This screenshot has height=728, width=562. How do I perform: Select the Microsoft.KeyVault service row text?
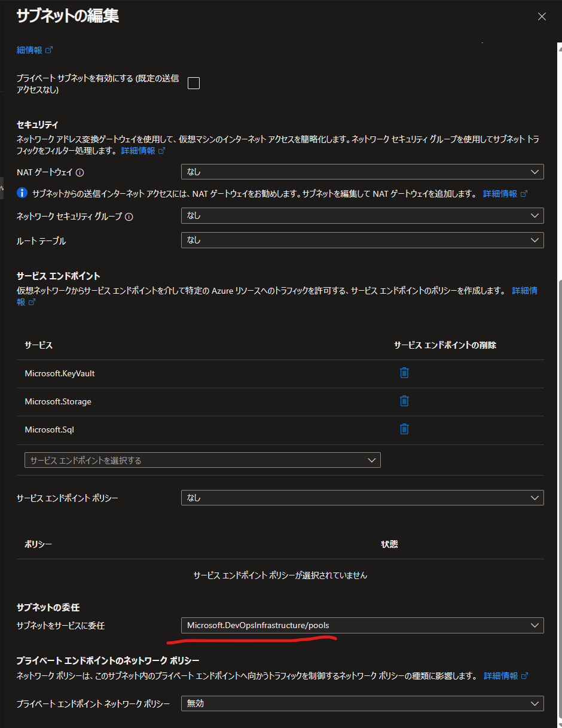coord(60,373)
